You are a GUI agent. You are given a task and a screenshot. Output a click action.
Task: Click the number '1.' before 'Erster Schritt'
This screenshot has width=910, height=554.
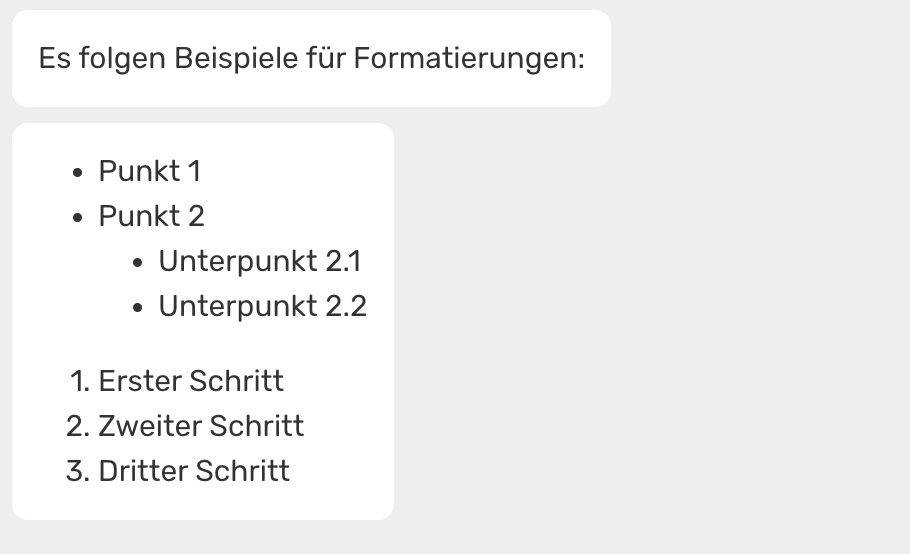pos(80,381)
